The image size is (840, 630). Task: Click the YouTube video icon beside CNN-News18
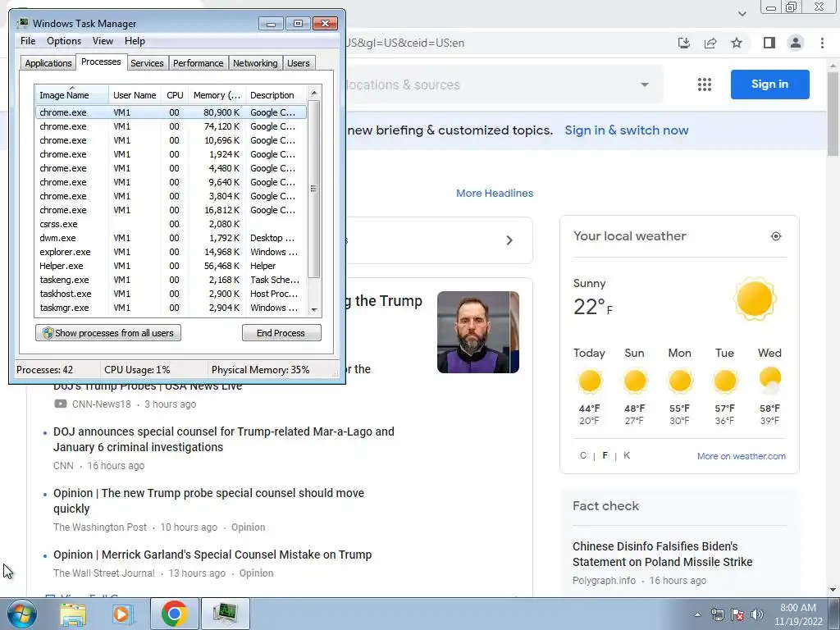coord(61,404)
